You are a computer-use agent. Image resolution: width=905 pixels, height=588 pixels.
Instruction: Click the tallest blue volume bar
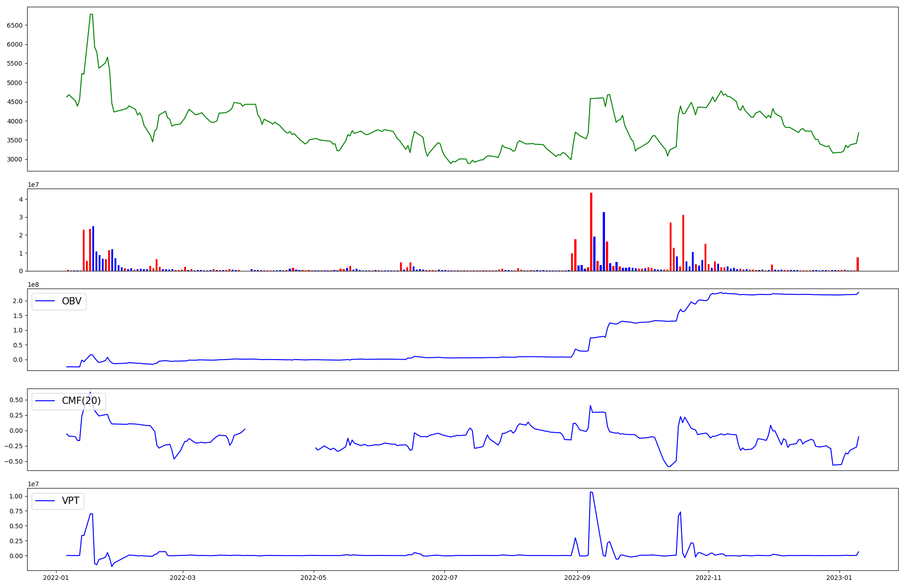click(x=604, y=241)
